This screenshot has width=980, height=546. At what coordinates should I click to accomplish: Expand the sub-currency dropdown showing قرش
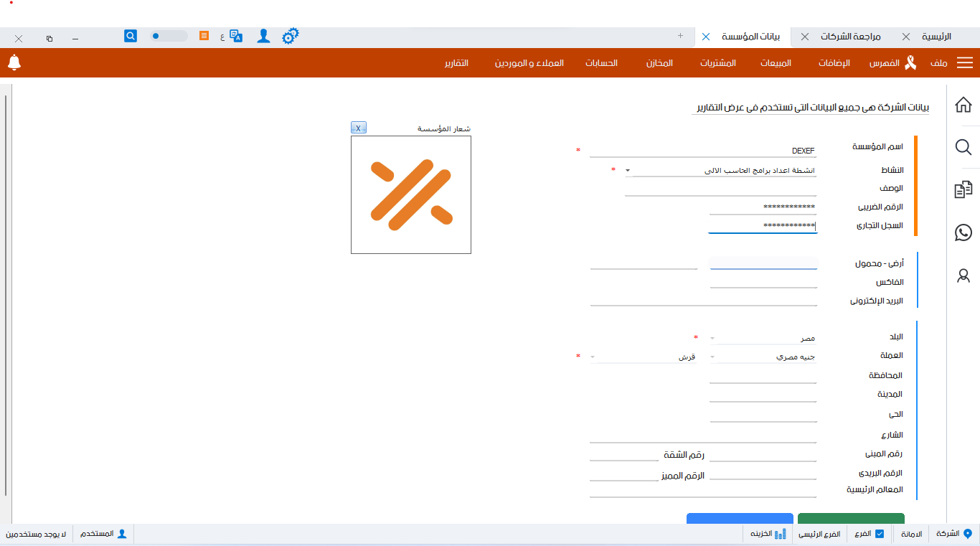point(593,357)
